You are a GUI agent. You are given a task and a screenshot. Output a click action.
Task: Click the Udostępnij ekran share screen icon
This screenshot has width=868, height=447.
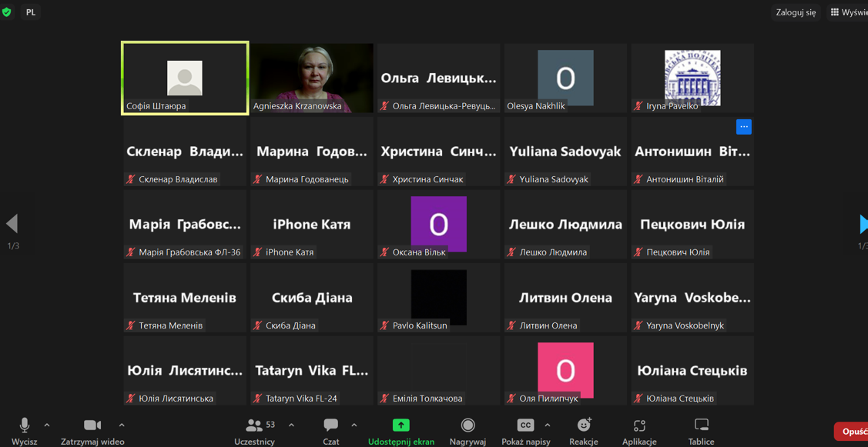[x=400, y=425]
